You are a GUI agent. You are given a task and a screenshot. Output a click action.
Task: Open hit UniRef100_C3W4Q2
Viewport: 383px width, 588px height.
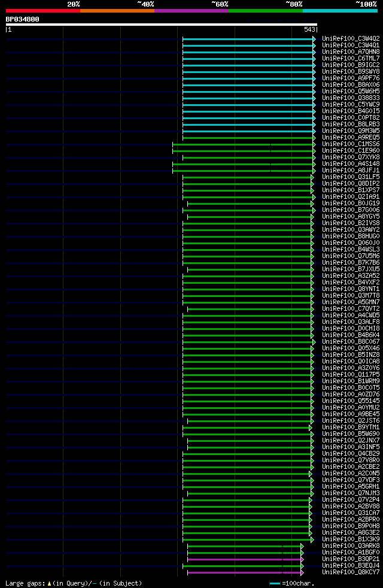pos(351,39)
